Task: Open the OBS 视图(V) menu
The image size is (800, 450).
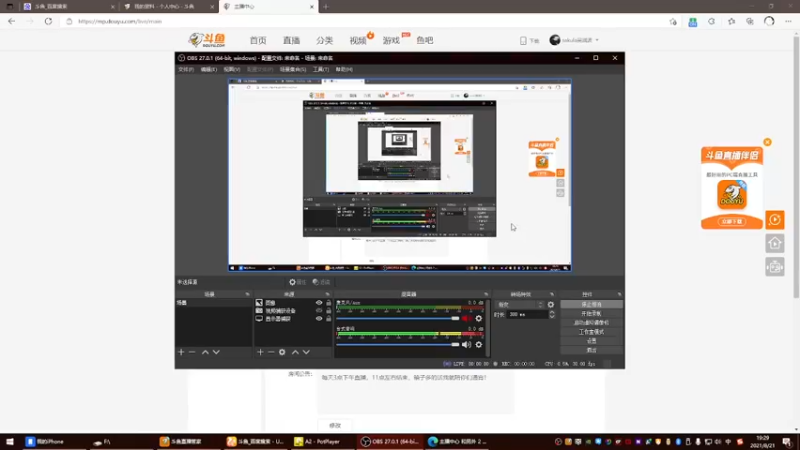Action: tap(232, 69)
